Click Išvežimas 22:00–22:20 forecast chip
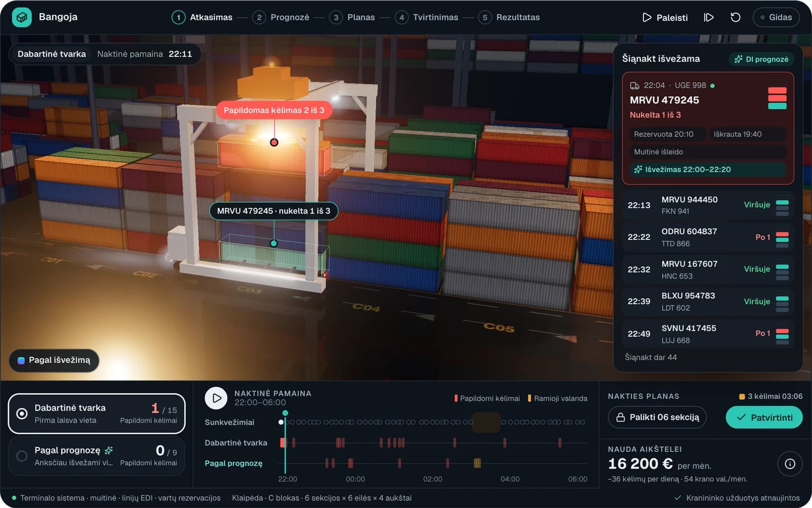Screen dimensions: 812x508 click(x=708, y=169)
